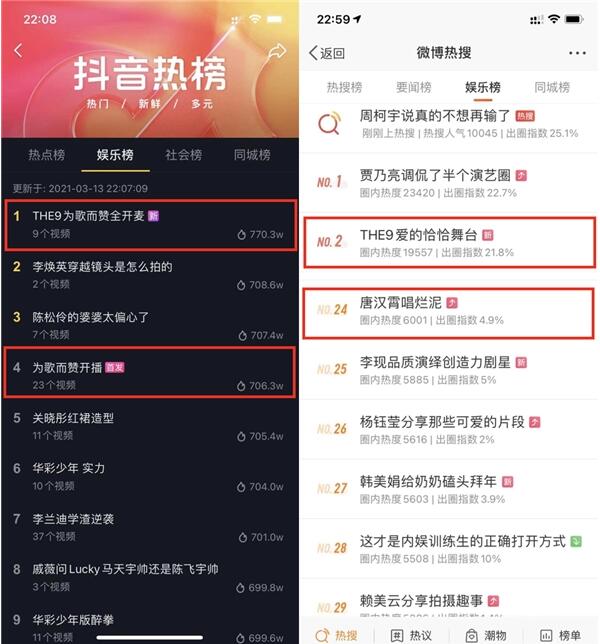Open the entry THE9为歌而赞全开麦

[x=150, y=225]
